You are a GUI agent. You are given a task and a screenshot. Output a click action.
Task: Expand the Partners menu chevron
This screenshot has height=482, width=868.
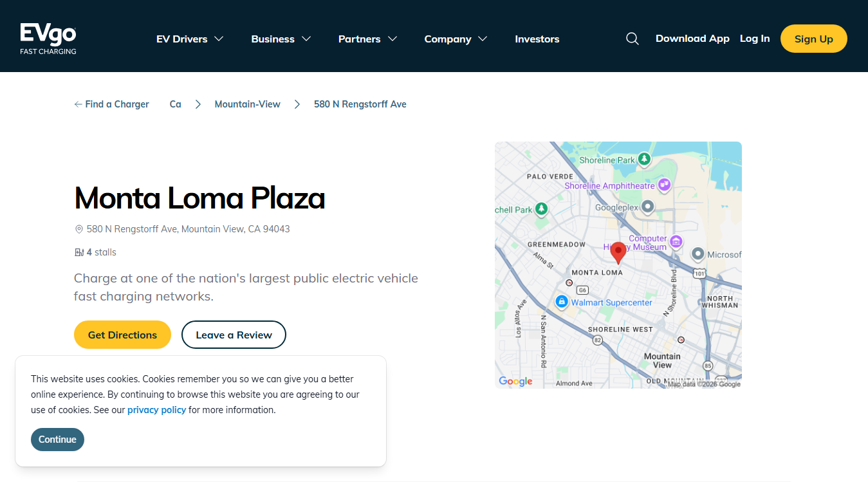pyautogui.click(x=392, y=39)
